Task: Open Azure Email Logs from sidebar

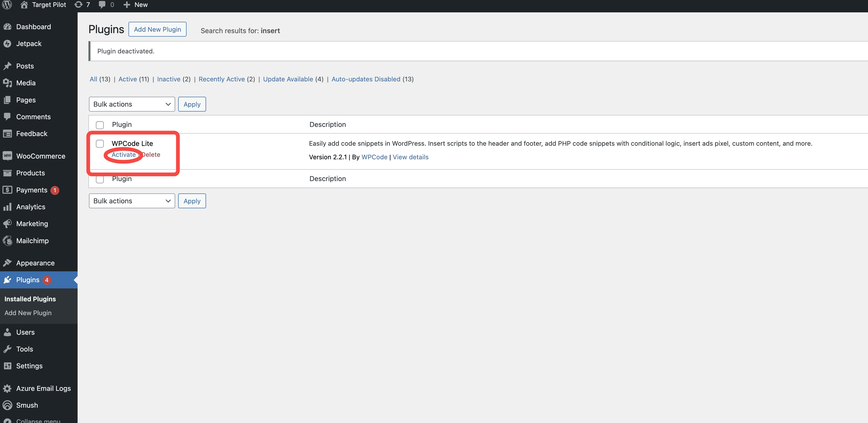Action: [x=43, y=388]
